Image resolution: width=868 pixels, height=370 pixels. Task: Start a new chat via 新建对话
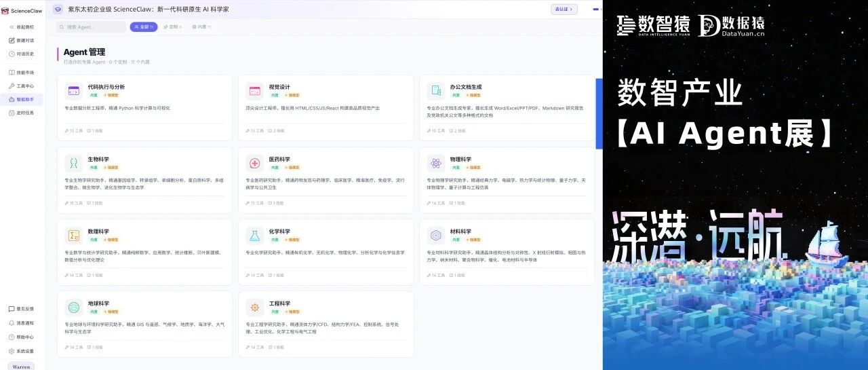click(21, 40)
